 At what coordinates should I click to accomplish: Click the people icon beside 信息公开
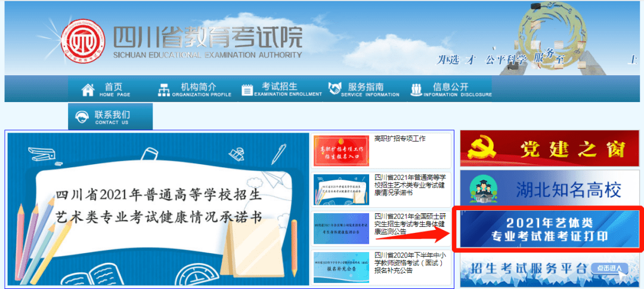pos(416,89)
